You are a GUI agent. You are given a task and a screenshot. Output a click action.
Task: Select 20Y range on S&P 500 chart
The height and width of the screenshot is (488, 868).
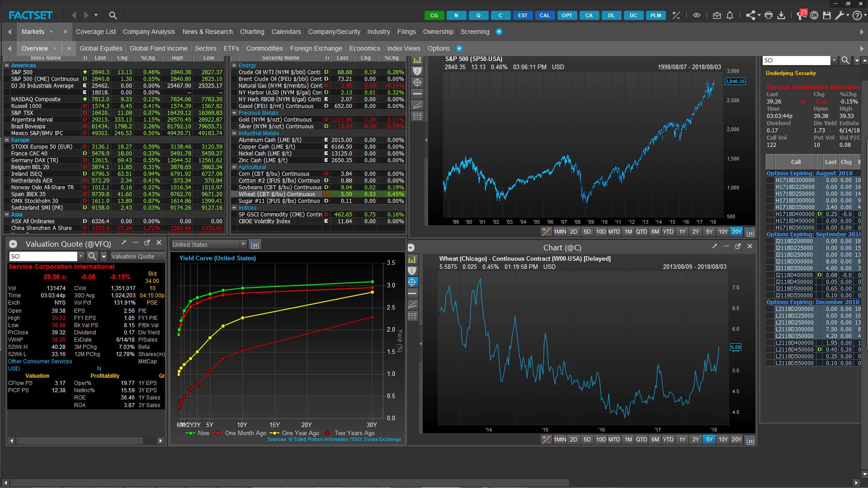click(x=736, y=232)
